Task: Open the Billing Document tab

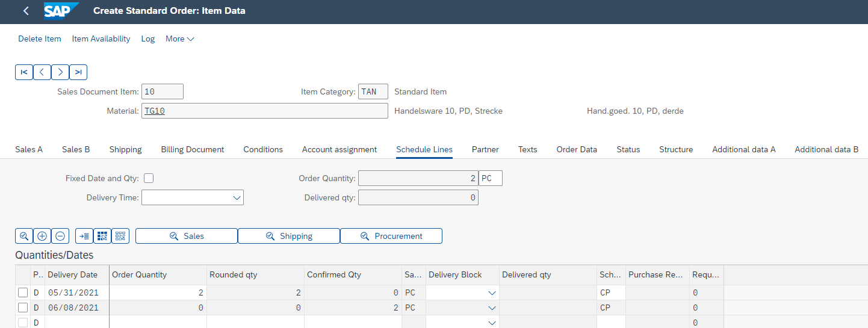Action: point(193,149)
